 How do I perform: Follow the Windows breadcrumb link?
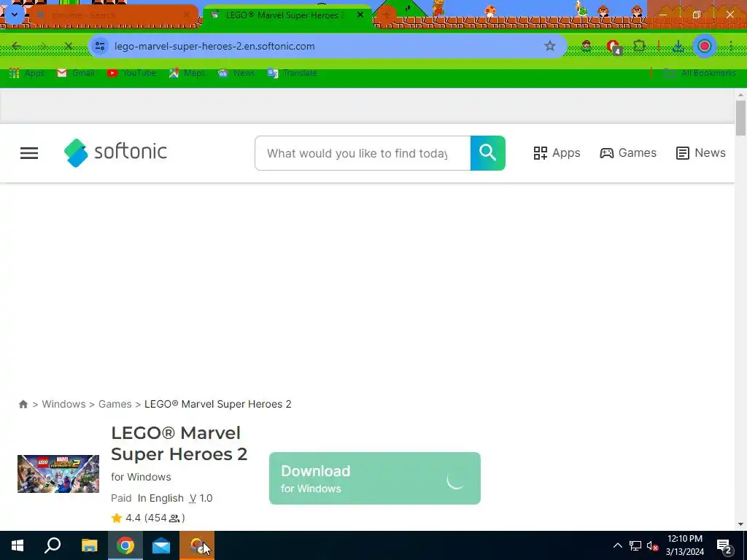[x=64, y=404]
